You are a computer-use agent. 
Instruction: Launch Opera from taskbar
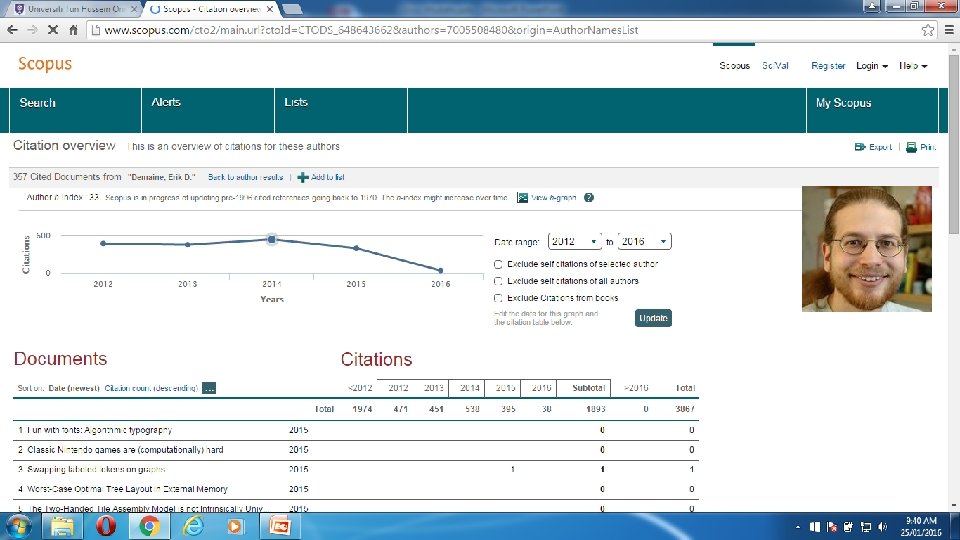click(x=106, y=527)
